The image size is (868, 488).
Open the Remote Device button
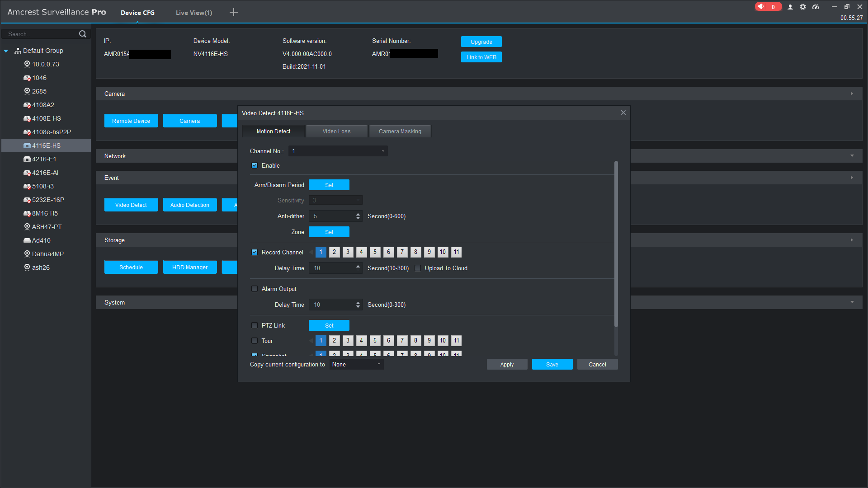click(131, 121)
